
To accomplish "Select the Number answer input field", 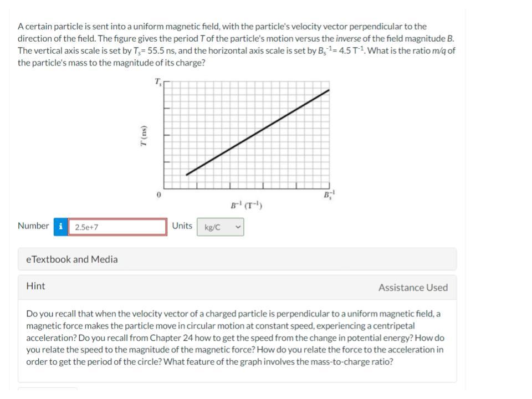I will point(117,226).
